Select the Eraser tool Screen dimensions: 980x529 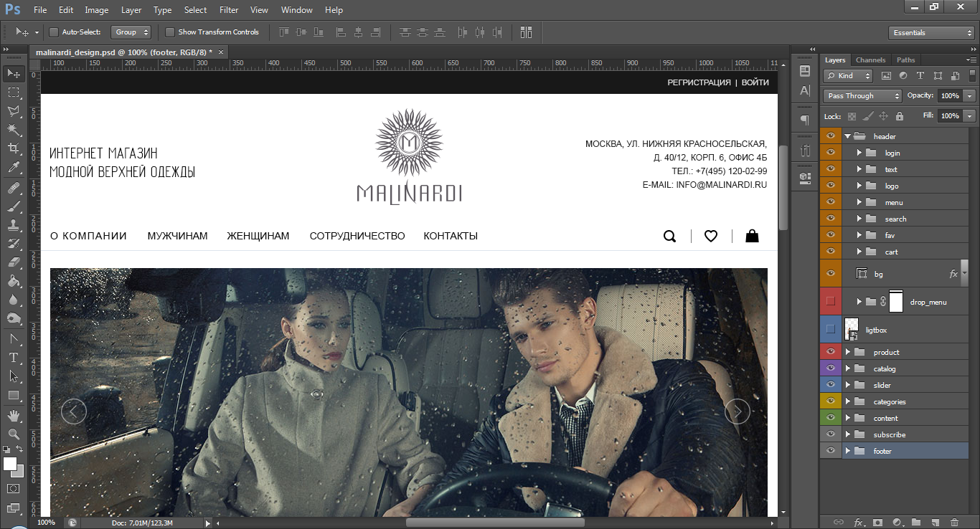pos(14,262)
